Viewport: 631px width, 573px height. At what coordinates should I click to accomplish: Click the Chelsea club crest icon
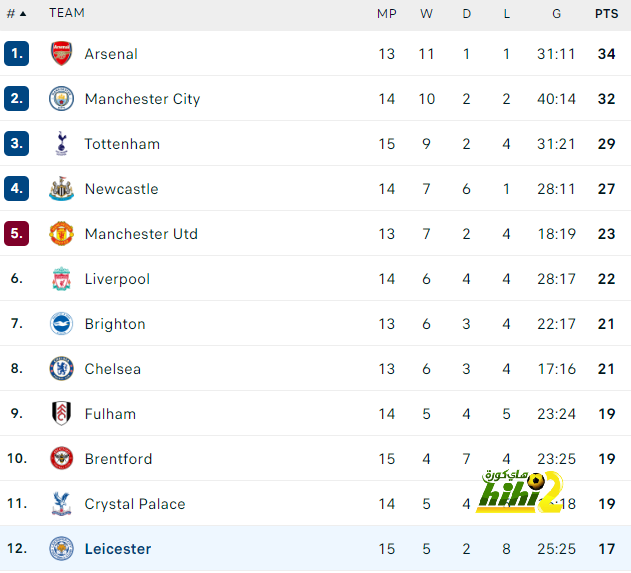point(62,369)
